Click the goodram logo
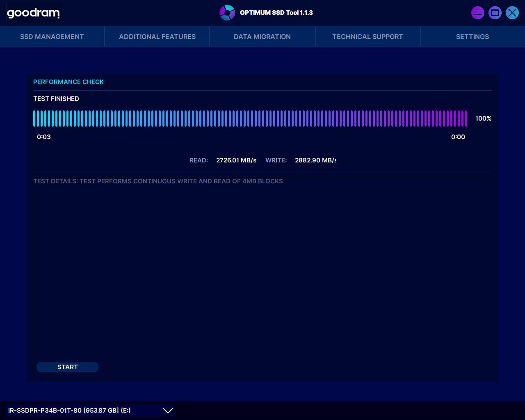The height and width of the screenshot is (420, 525). (x=33, y=13)
